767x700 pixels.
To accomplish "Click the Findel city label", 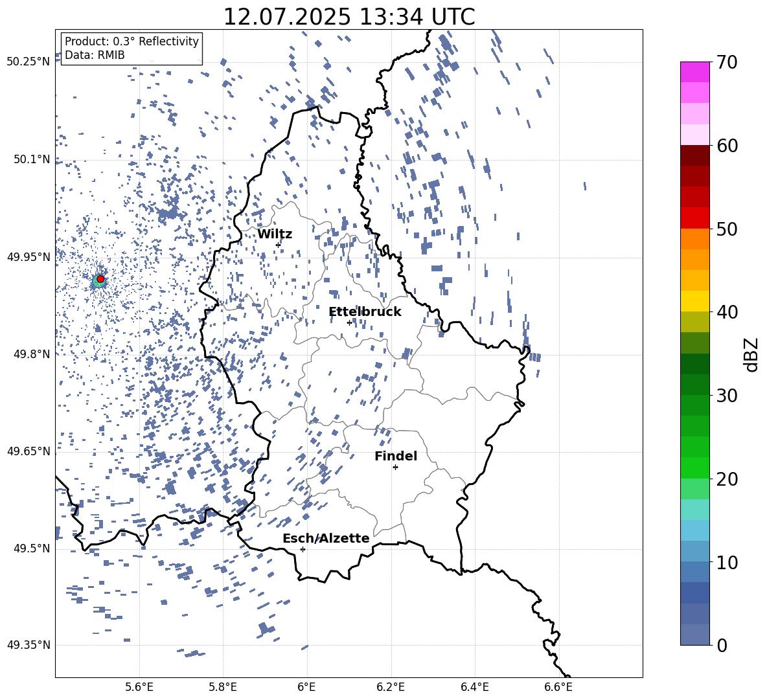I will point(396,456).
